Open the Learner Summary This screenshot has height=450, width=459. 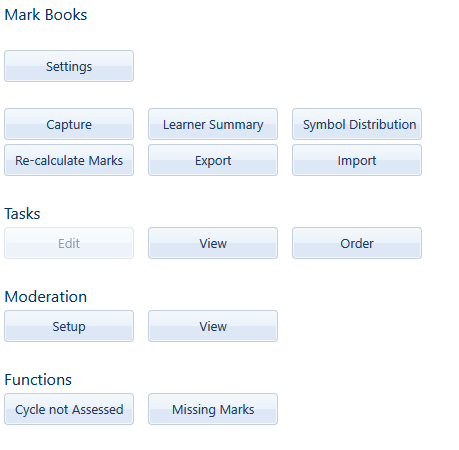(213, 124)
